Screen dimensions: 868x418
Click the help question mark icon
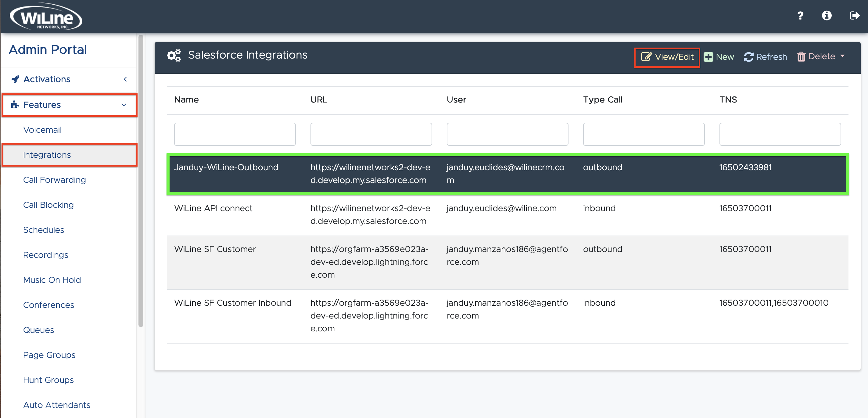801,16
